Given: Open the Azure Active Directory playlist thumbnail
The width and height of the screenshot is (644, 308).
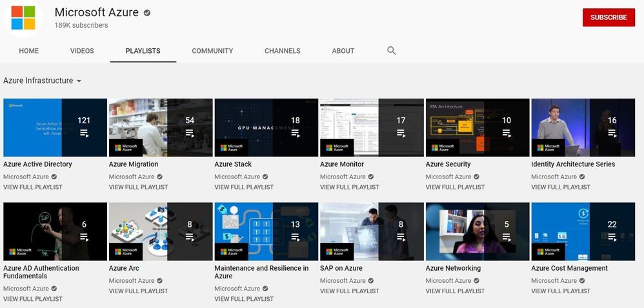Looking at the screenshot, I should (x=55, y=128).
